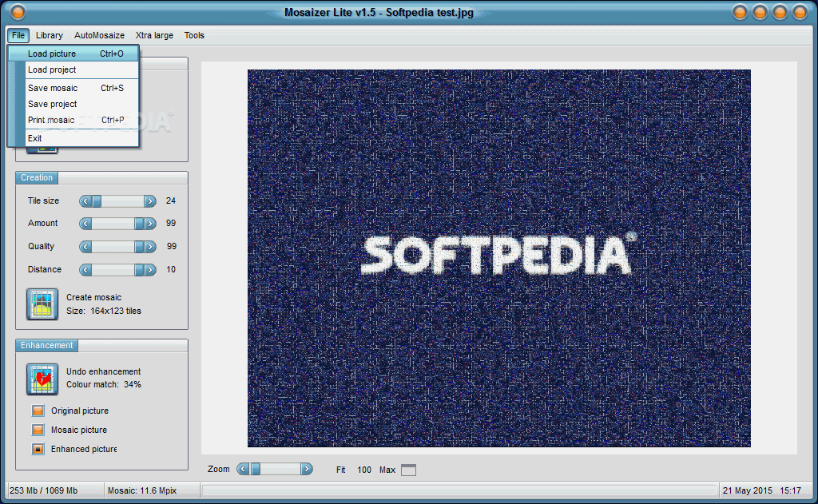Click the Distance value 10

(x=171, y=270)
